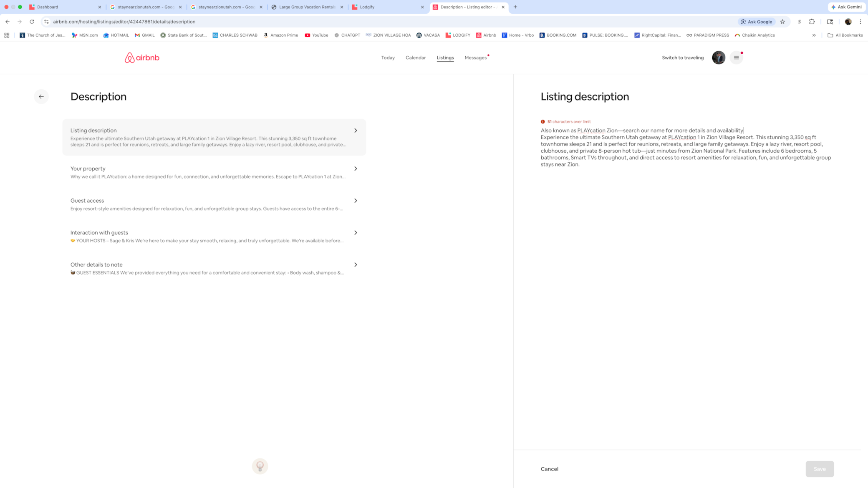Click inside the listing description text area

(x=686, y=147)
